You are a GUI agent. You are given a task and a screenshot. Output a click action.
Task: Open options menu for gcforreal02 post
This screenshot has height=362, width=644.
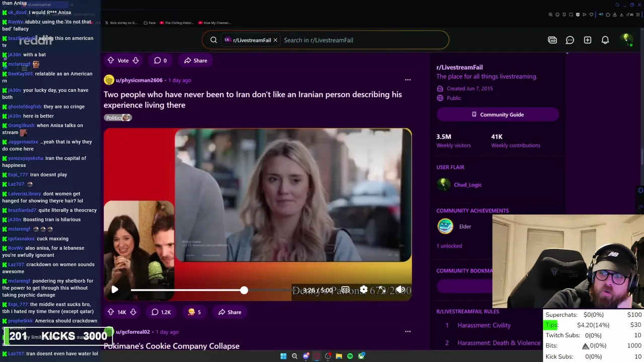click(x=408, y=331)
